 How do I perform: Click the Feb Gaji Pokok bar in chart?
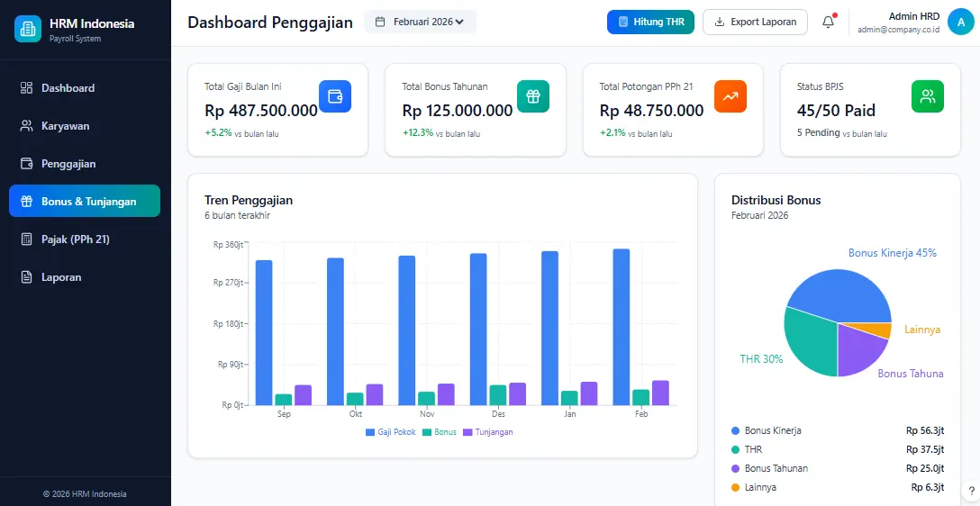point(622,326)
